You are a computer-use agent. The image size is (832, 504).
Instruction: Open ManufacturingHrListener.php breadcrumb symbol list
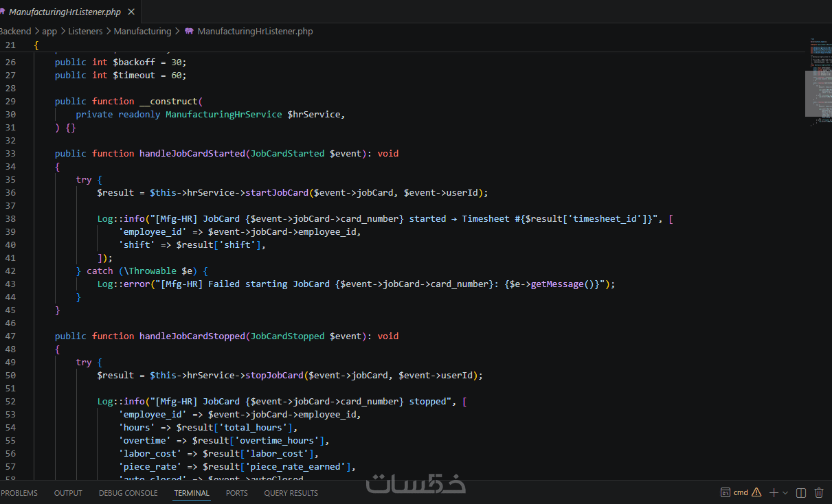coord(255,31)
